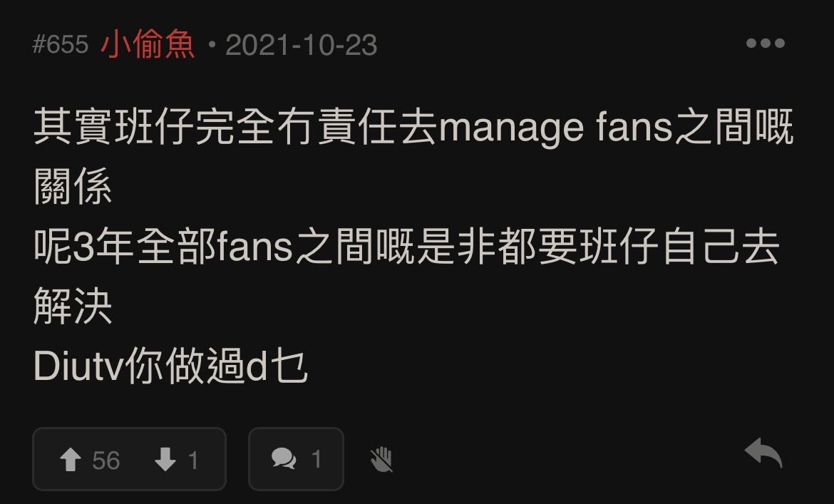Downvote the post with the down arrow
Image resolution: width=834 pixels, height=504 pixels.
coord(165,459)
